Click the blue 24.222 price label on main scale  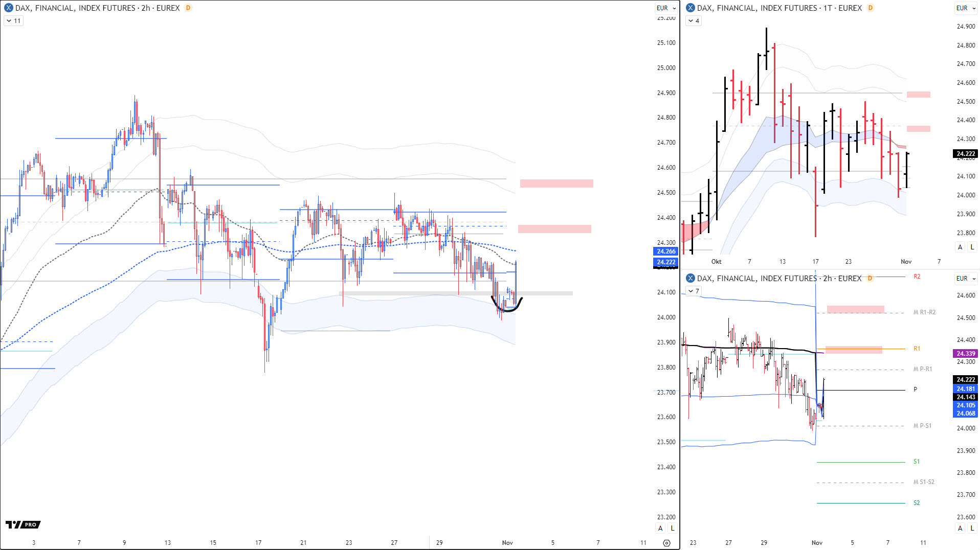pos(666,262)
